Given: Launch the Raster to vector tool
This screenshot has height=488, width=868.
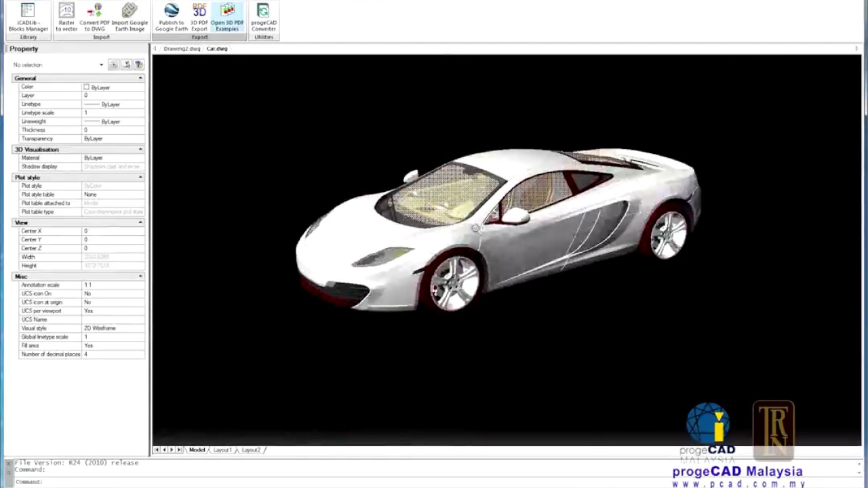Looking at the screenshot, I should (66, 17).
